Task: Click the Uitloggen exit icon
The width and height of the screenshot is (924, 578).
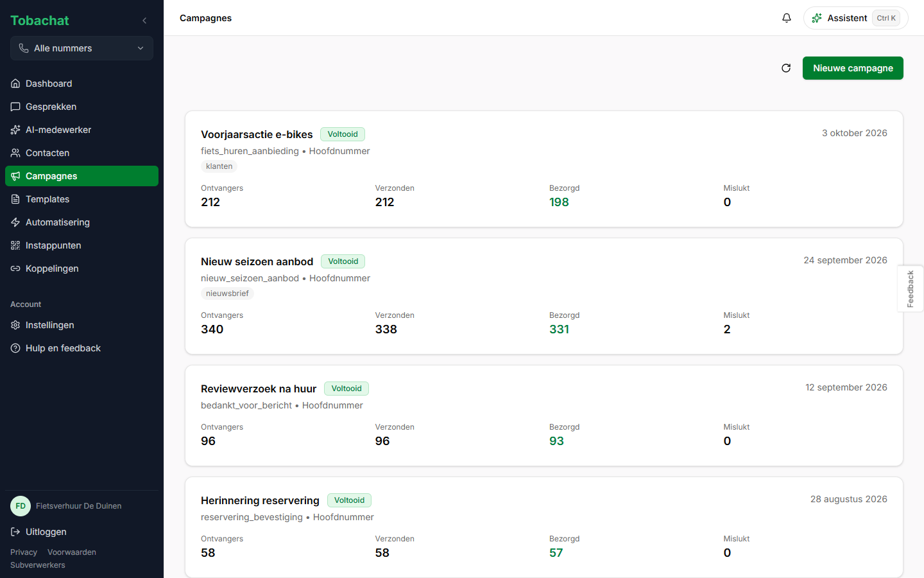Action: click(x=15, y=532)
